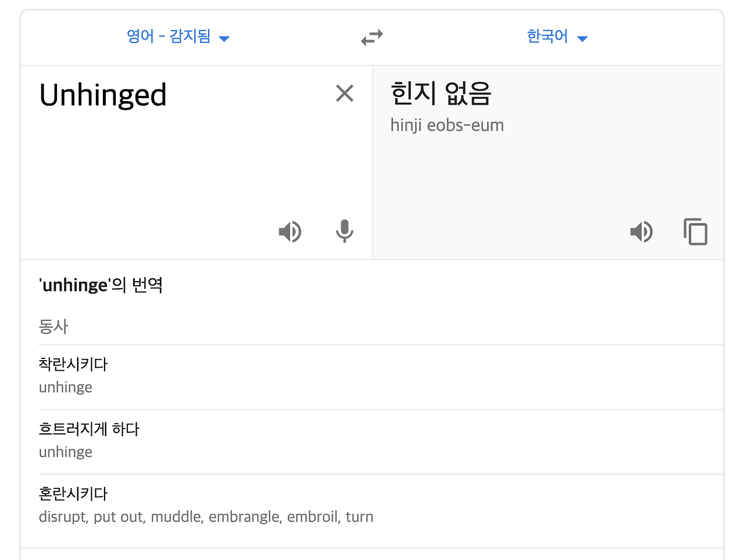This screenshot has width=744, height=560.
Task: Click the listen icon under the input box
Action: tap(290, 231)
